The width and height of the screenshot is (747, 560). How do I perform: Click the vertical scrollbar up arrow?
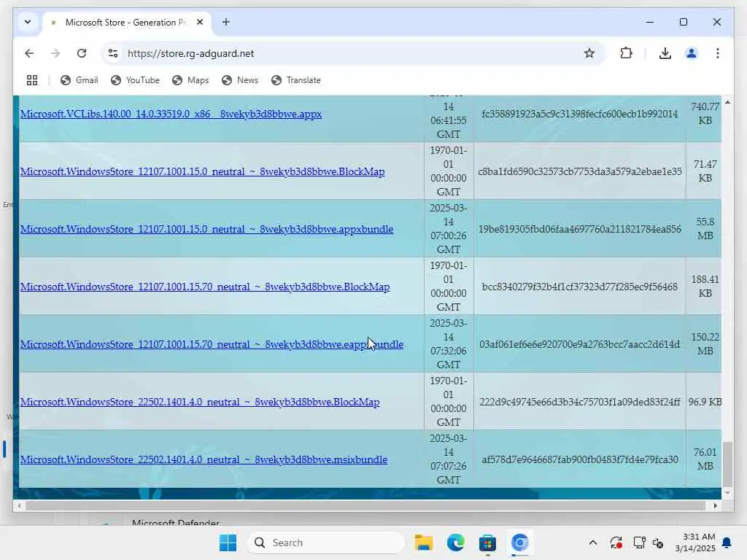[727, 102]
